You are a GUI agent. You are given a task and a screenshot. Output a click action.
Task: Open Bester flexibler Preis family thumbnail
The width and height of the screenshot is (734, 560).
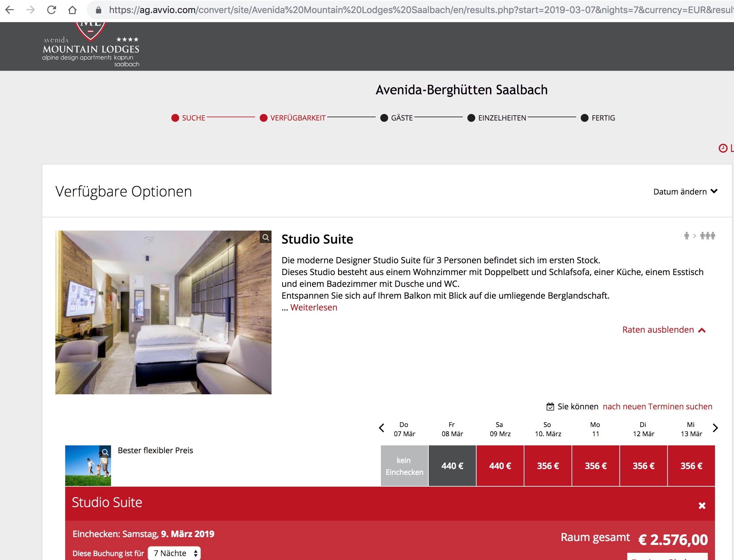(x=88, y=466)
